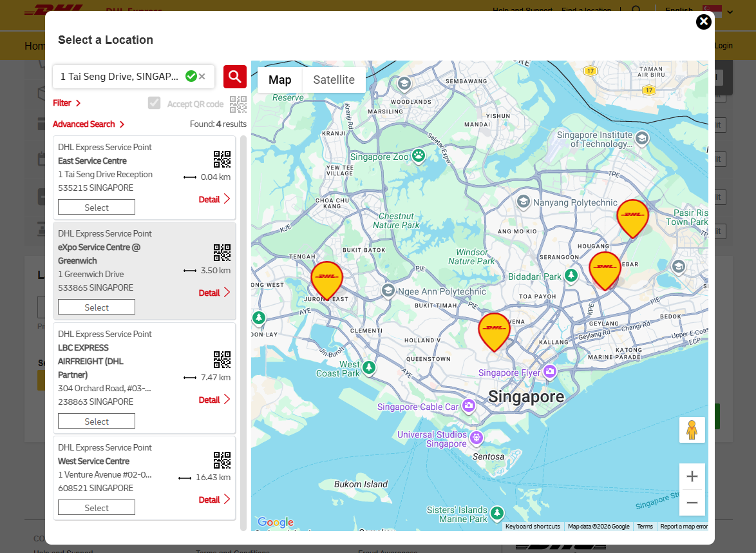Image resolution: width=756 pixels, height=553 pixels.
Task: Click the red search magnifier button
Action: click(235, 77)
